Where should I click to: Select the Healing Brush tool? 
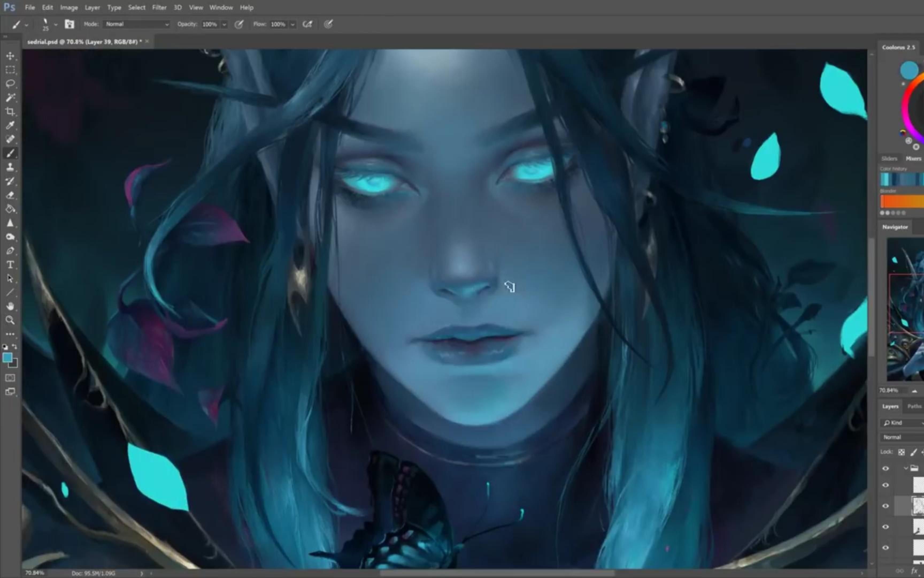tap(10, 139)
